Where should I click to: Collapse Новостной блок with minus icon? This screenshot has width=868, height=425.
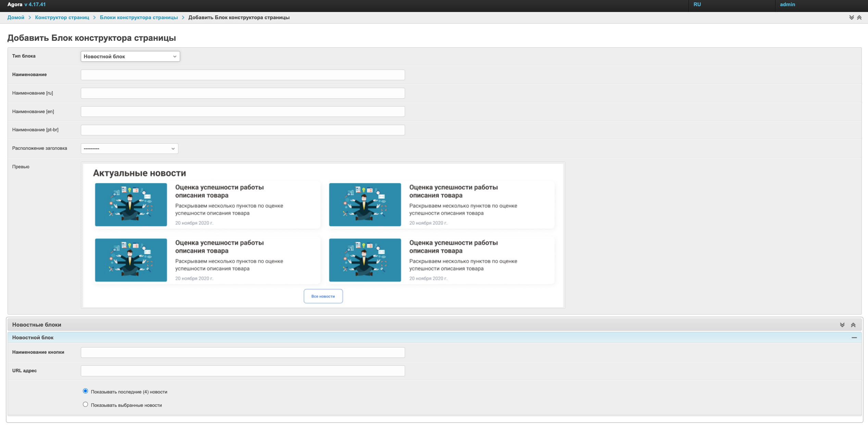(854, 338)
